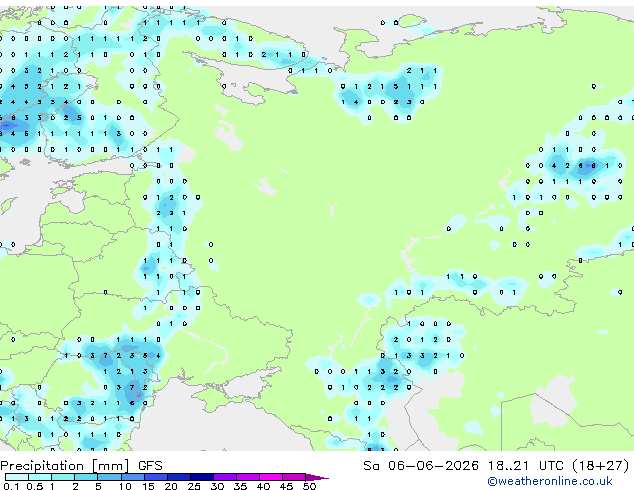The image size is (634, 490).
Task: Click the 0.5–1 mm legend color box
Action: click(x=40, y=477)
